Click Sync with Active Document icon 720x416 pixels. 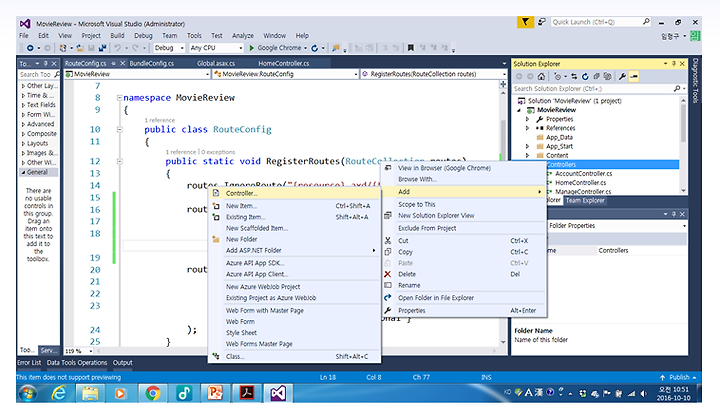click(574, 77)
